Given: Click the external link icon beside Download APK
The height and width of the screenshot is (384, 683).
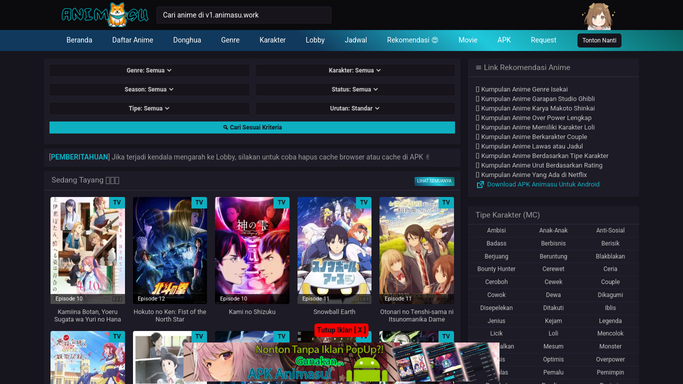Looking at the screenshot, I should pos(480,185).
